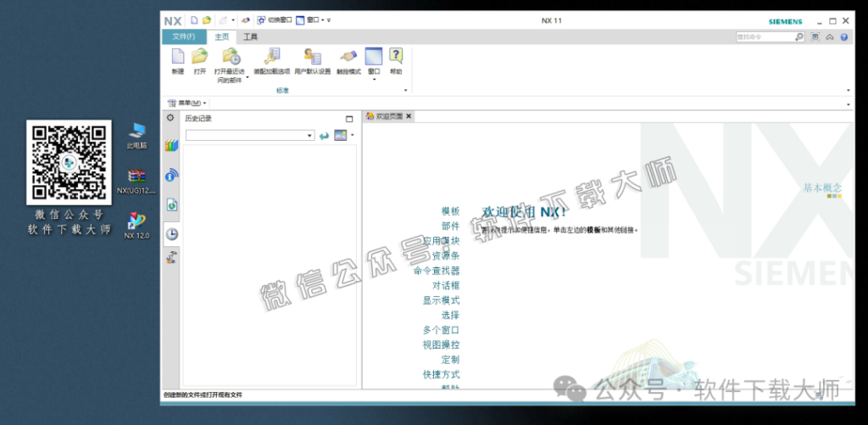
Task: Expand the 打开最近访问的部件 dropdown arrow
Action: pyautogui.click(x=247, y=78)
